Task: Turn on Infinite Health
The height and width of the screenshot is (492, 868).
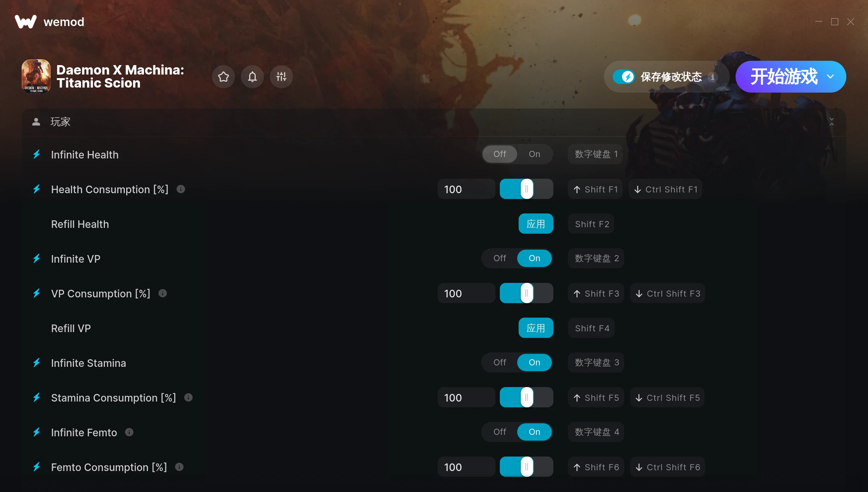Action: [535, 154]
